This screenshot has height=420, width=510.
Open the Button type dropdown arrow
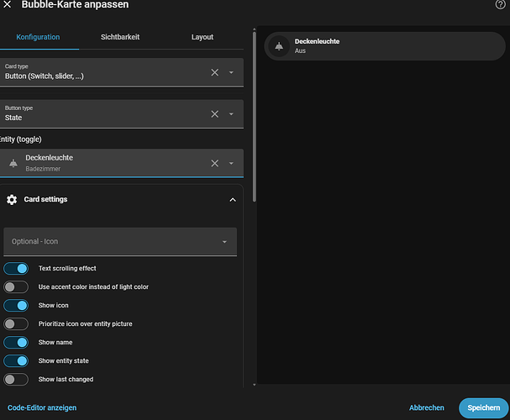231,114
